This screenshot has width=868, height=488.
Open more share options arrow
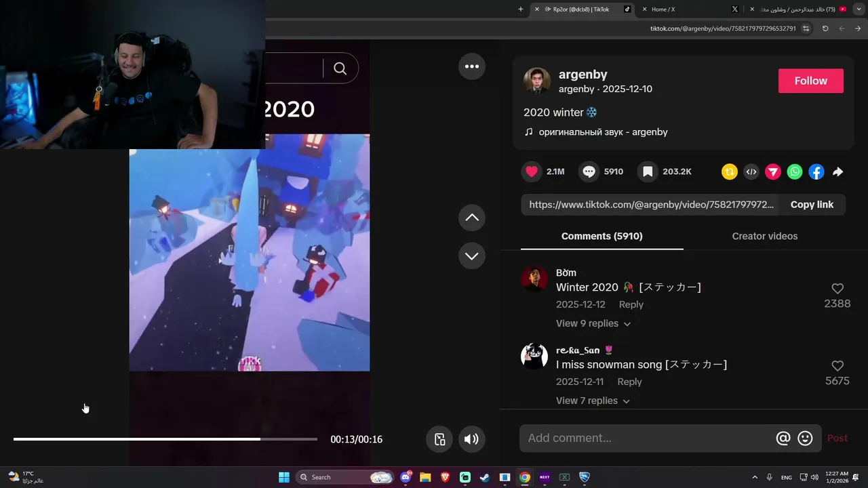pyautogui.click(x=838, y=172)
